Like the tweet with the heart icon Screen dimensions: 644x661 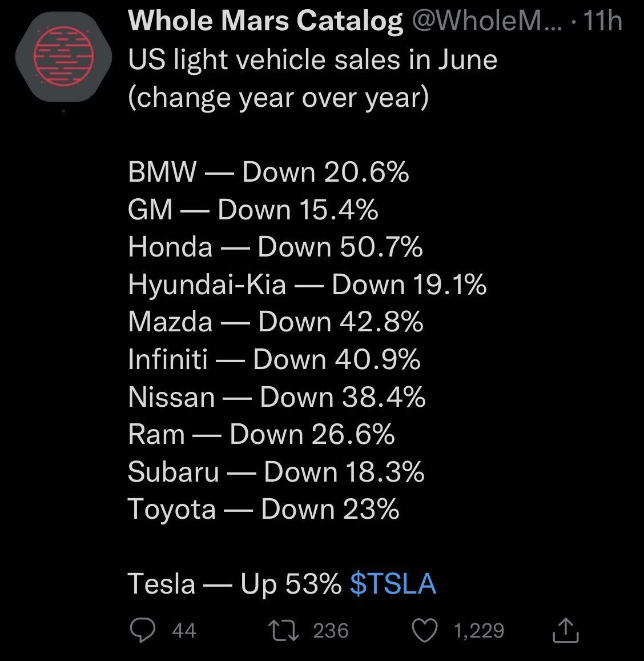point(425,630)
